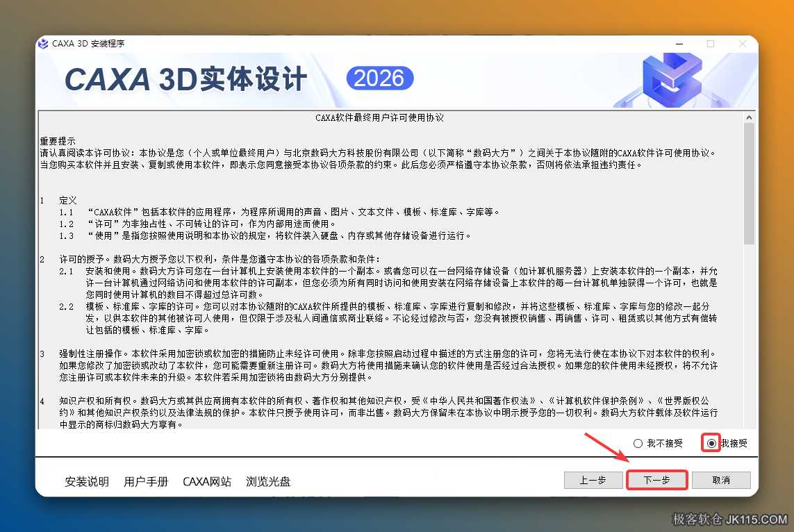Screen dimensions: 794x532
Task: Click the license agreement scrollbar thumb
Action: click(x=749, y=184)
